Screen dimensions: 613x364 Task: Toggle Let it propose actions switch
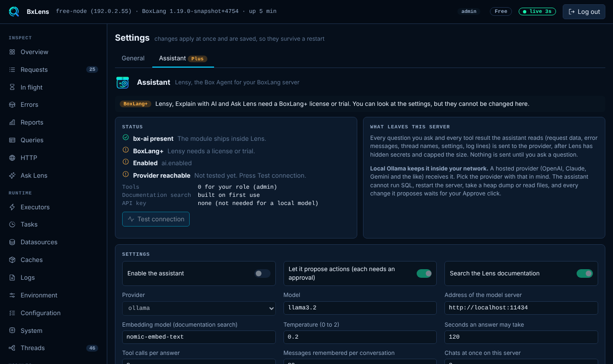tap(424, 273)
